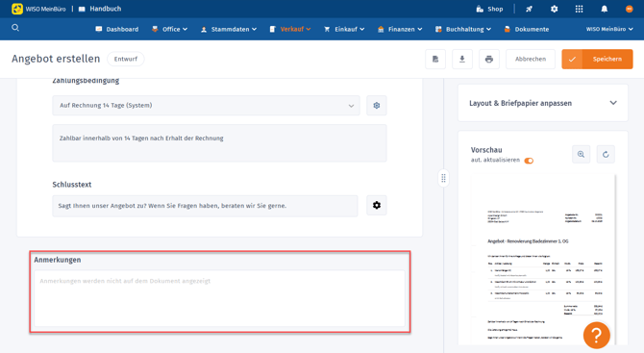The width and height of the screenshot is (644, 353).
Task: Open the Verkauf menu
Action: pyautogui.click(x=290, y=29)
